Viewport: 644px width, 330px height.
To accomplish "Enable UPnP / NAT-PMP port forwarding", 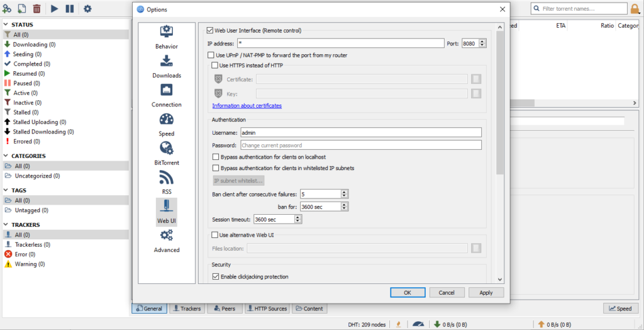I will [x=211, y=55].
